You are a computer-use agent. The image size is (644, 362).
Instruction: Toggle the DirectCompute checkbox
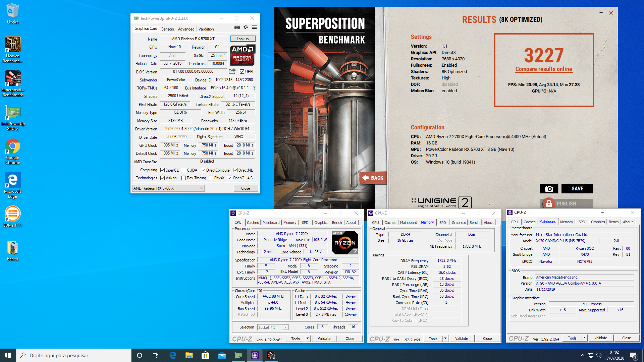(x=203, y=170)
